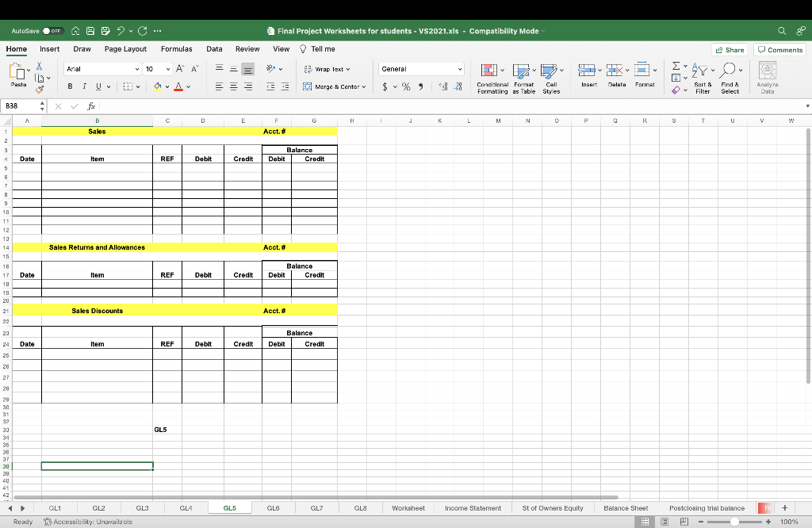This screenshot has height=528, width=812.
Task: Apply Bold formatting
Action: pos(70,86)
